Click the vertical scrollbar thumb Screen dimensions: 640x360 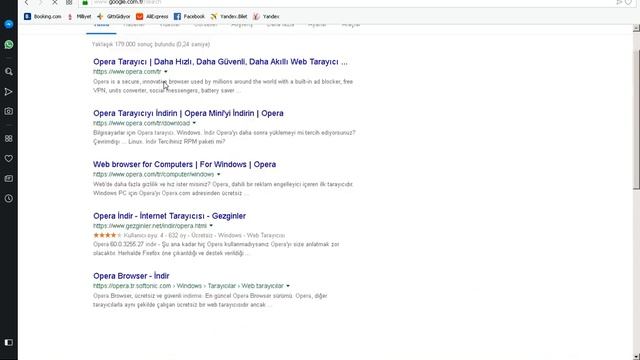click(636, 120)
